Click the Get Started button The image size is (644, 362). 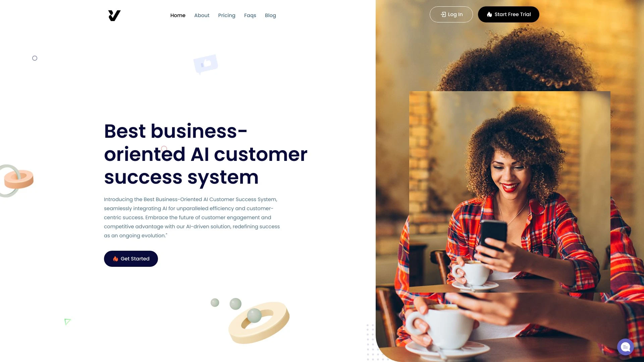[x=131, y=258]
